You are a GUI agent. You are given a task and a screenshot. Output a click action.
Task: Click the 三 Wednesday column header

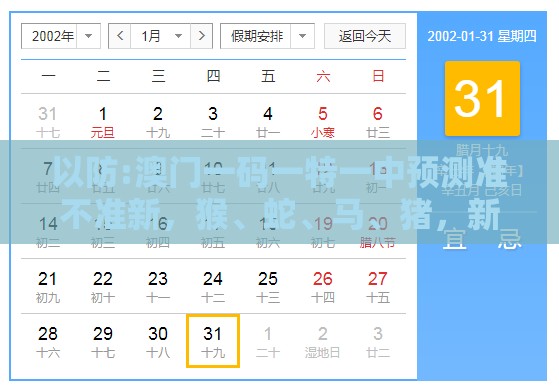click(x=158, y=76)
